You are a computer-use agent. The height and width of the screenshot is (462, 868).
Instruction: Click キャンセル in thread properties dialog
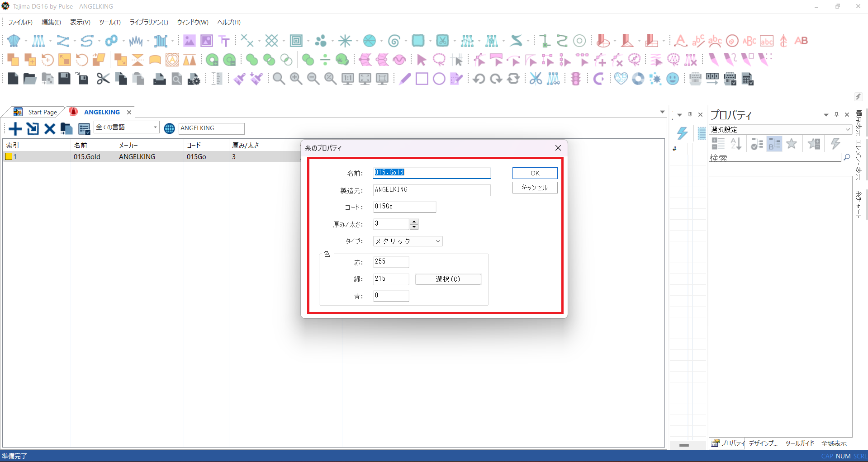pyautogui.click(x=535, y=188)
